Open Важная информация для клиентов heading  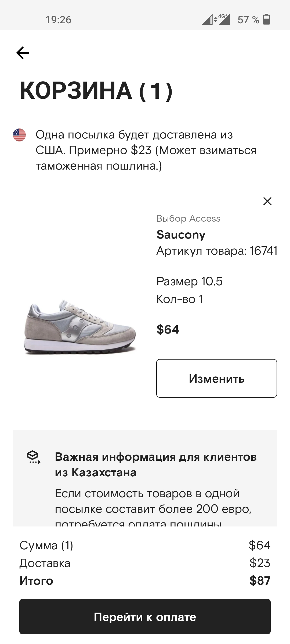point(156,464)
